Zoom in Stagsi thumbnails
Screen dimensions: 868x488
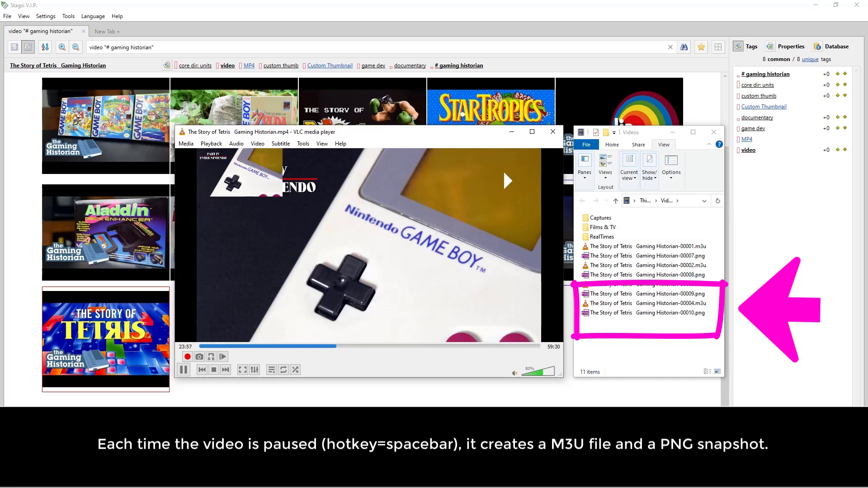coord(62,47)
